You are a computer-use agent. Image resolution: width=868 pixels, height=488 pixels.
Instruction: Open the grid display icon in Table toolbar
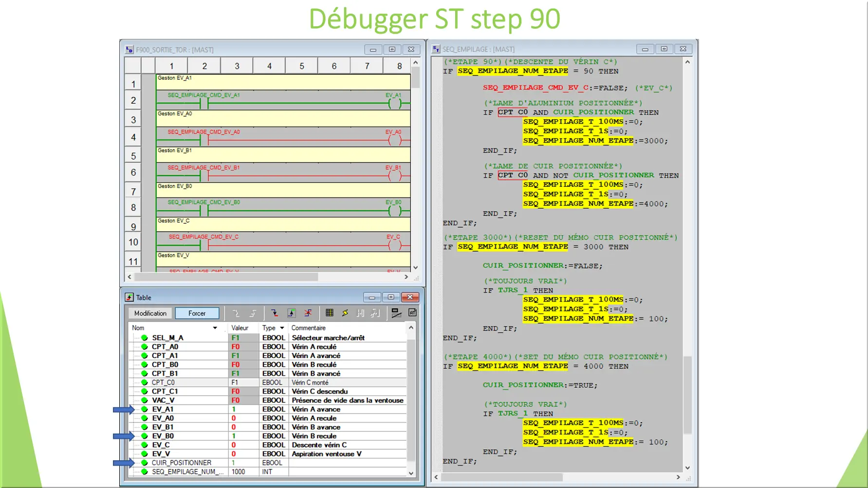click(330, 313)
